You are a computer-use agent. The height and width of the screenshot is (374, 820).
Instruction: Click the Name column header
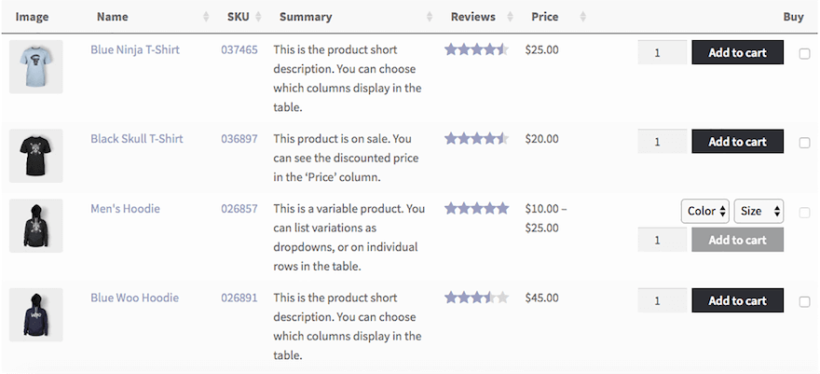coord(112,17)
